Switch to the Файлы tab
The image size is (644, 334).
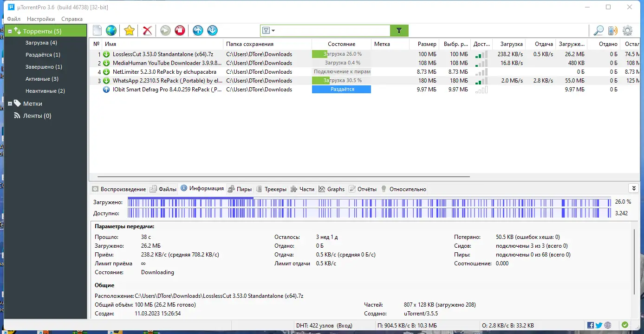(163, 189)
